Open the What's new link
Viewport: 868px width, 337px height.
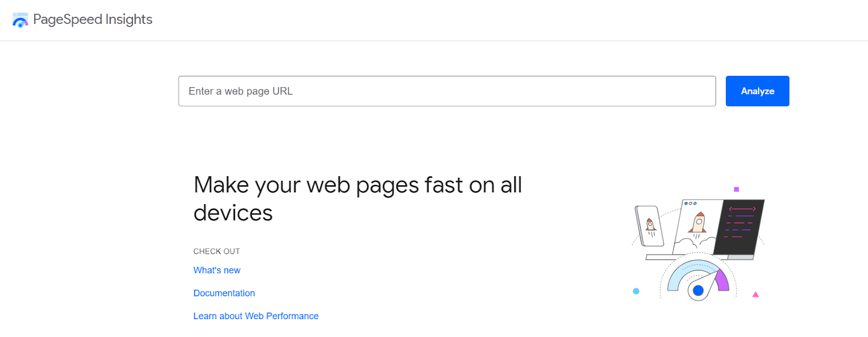coord(216,270)
